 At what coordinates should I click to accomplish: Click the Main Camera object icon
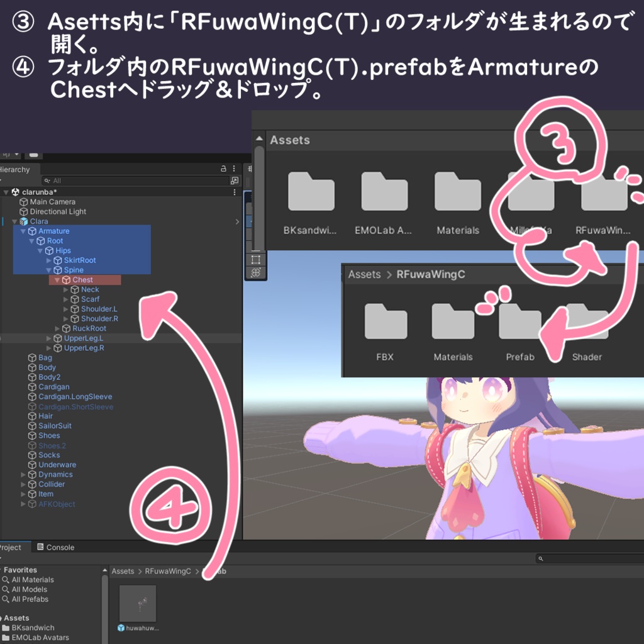coord(24,202)
